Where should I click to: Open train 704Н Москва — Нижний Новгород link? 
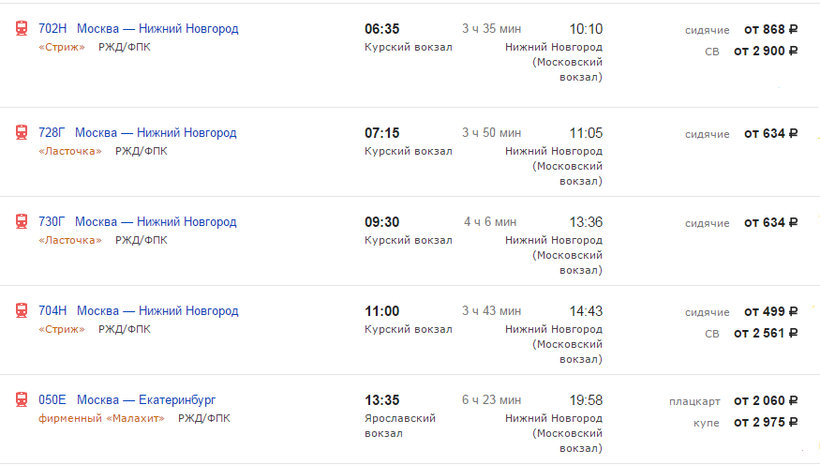coord(138,311)
